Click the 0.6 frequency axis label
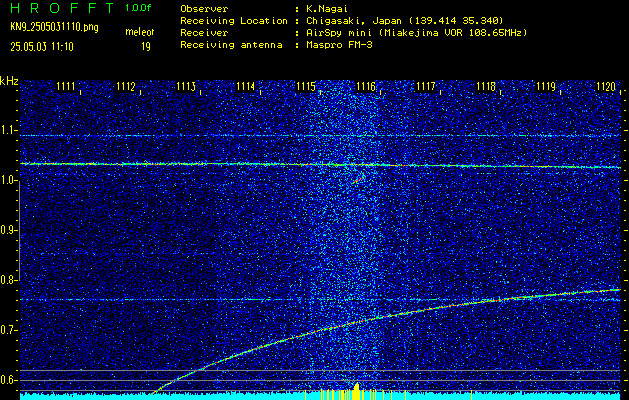Image resolution: width=629 pixels, height=400 pixels. point(8,380)
